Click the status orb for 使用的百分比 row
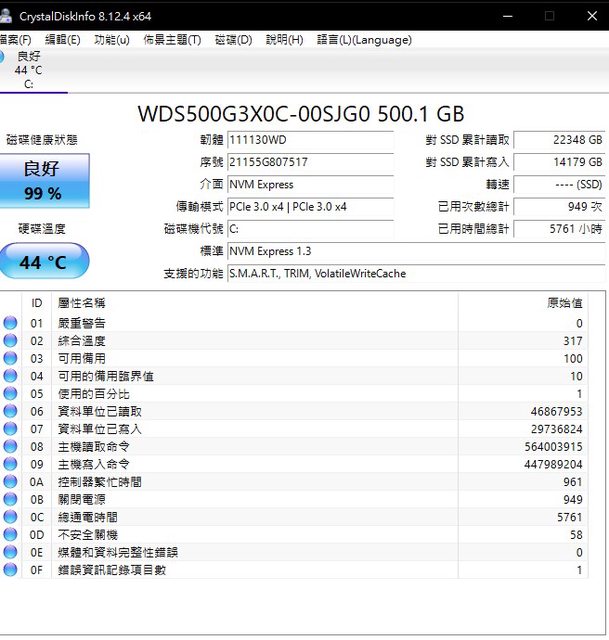 [10, 393]
